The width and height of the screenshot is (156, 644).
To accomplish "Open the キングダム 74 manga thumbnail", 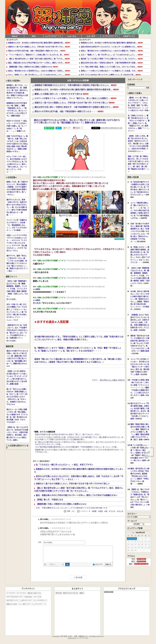I will [90, 226].
